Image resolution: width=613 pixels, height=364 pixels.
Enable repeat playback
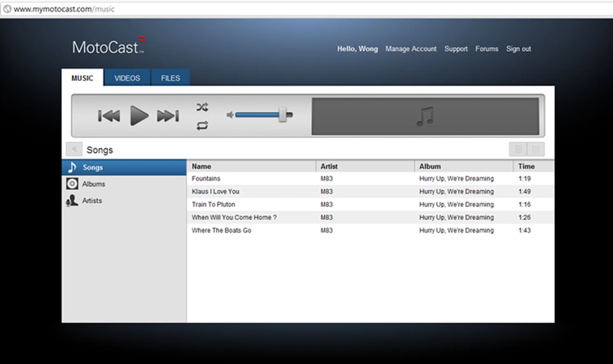coord(202,126)
